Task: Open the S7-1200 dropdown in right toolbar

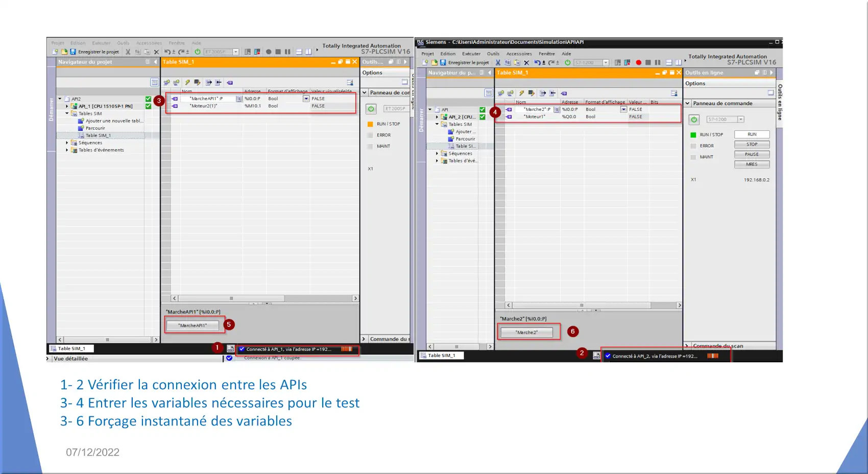Action: 606,62
